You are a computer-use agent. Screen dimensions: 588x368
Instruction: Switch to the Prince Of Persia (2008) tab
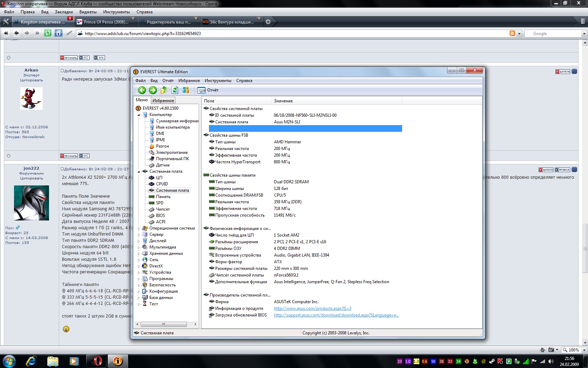[105, 22]
